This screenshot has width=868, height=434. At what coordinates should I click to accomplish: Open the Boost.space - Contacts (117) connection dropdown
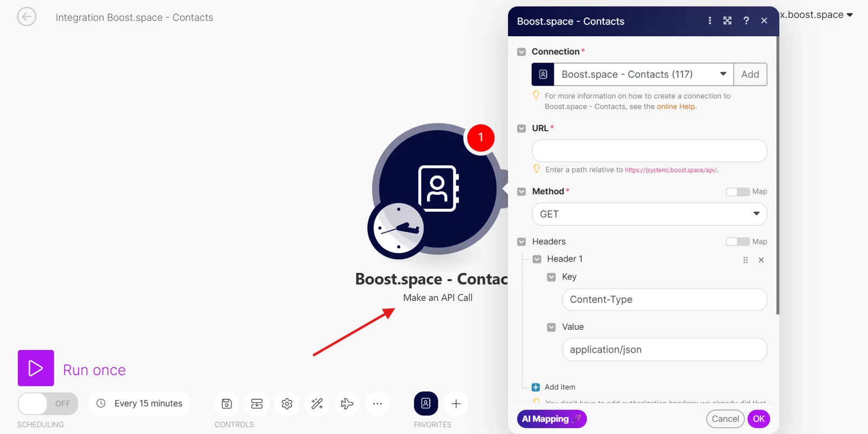coord(643,74)
